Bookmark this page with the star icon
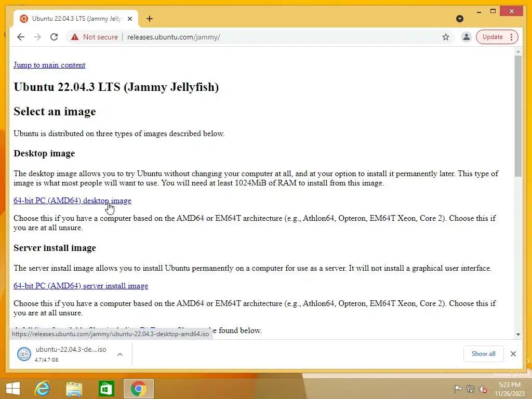The width and height of the screenshot is (532, 399). [x=445, y=37]
